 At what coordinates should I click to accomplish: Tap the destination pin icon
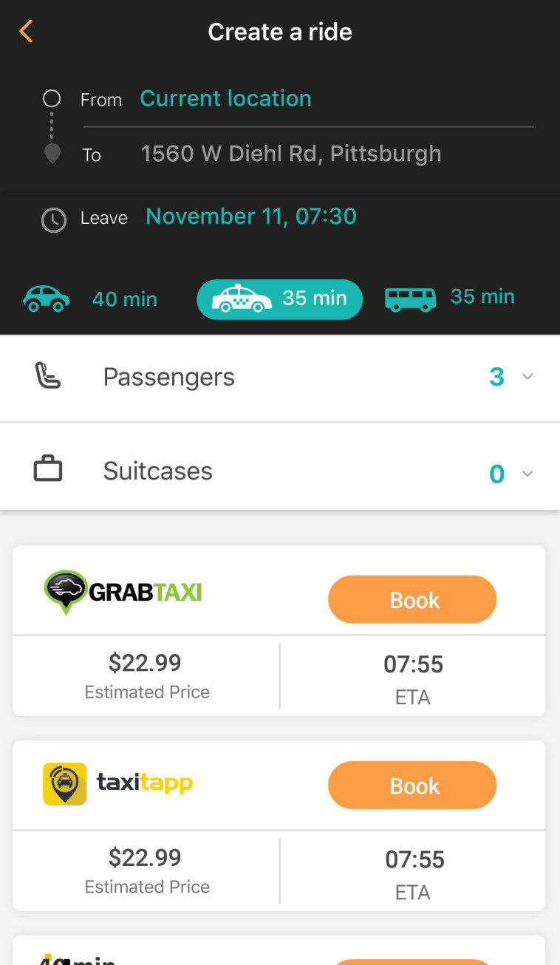pos(52,154)
